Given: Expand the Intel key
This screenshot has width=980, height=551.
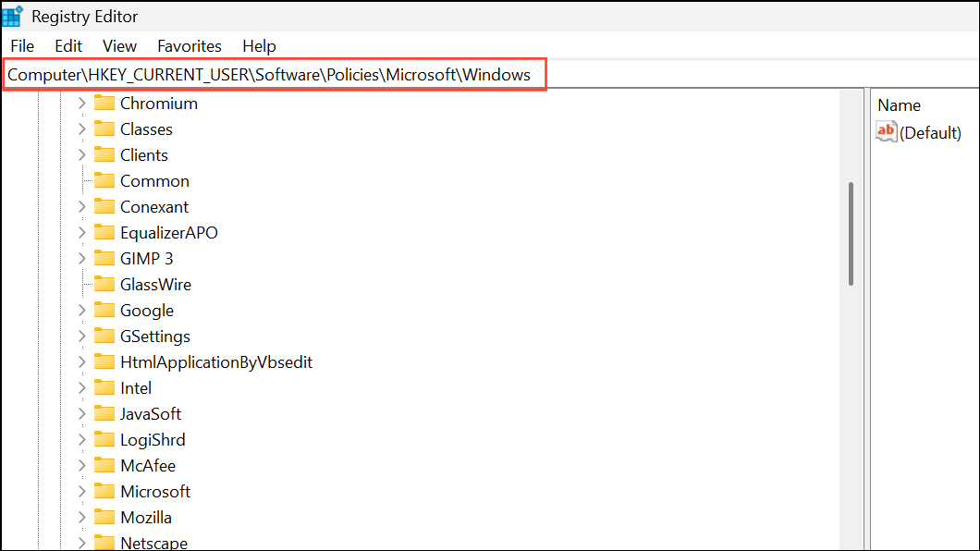Looking at the screenshot, I should 82,388.
